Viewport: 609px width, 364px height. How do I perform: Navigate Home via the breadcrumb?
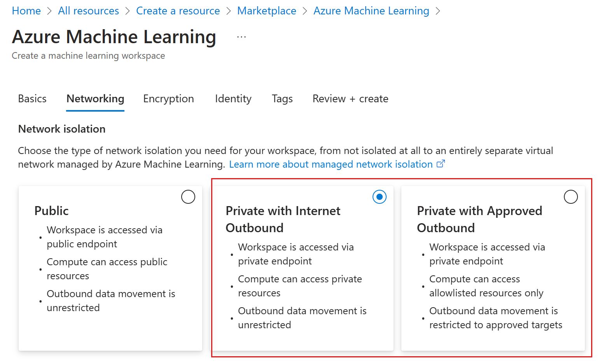(x=26, y=10)
